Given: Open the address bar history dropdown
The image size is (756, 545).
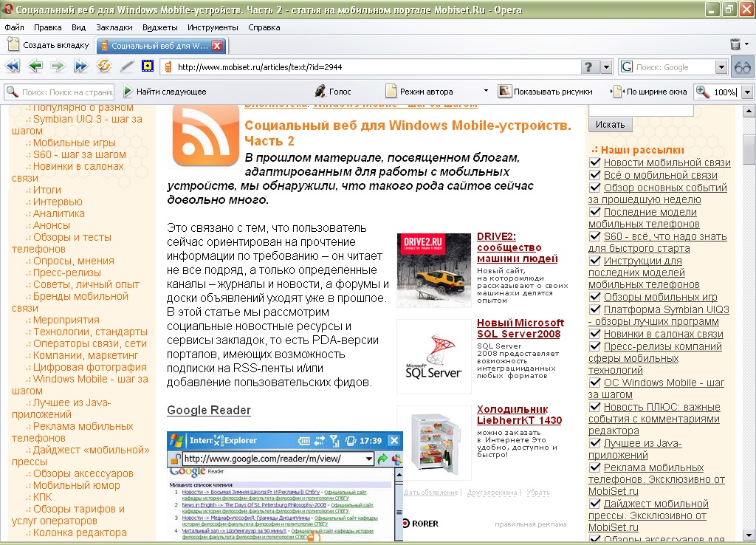Looking at the screenshot, I should pyautogui.click(x=607, y=67).
